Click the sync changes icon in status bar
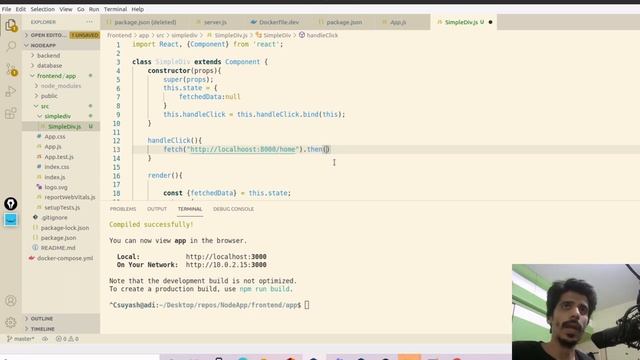Image resolution: width=640 pixels, height=360 pixels. [x=45, y=339]
